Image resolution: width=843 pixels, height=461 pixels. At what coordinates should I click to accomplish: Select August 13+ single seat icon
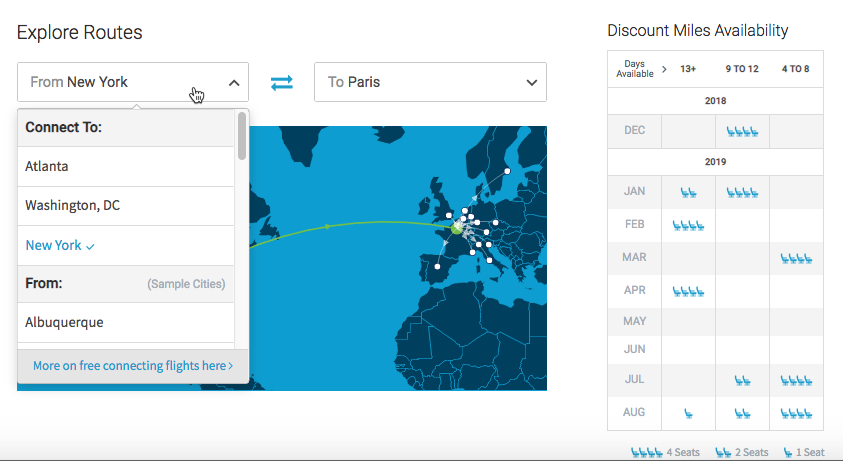[688, 412]
